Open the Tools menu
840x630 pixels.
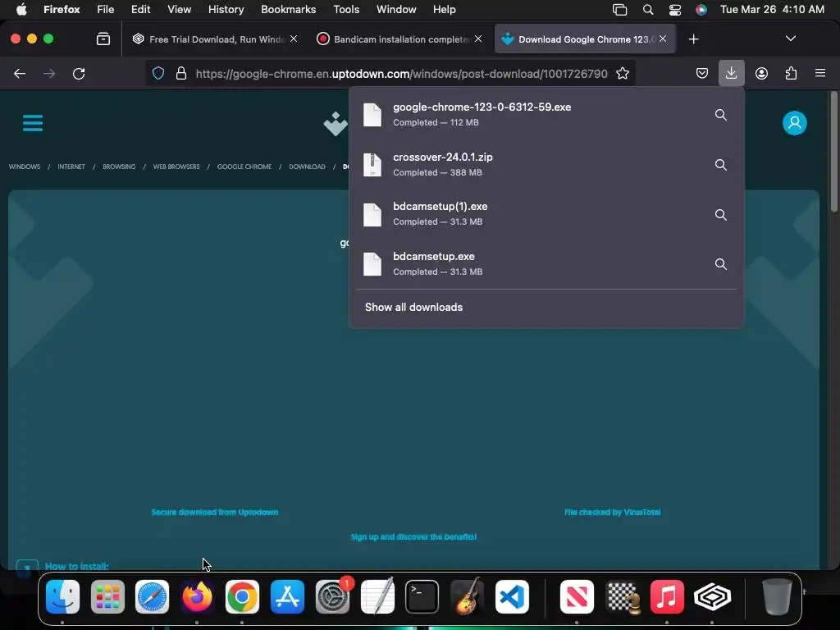346,10
